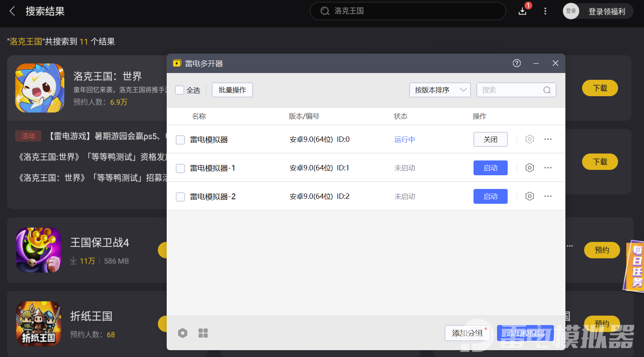
Task: Go back from search results
Action: pyautogui.click(x=13, y=11)
